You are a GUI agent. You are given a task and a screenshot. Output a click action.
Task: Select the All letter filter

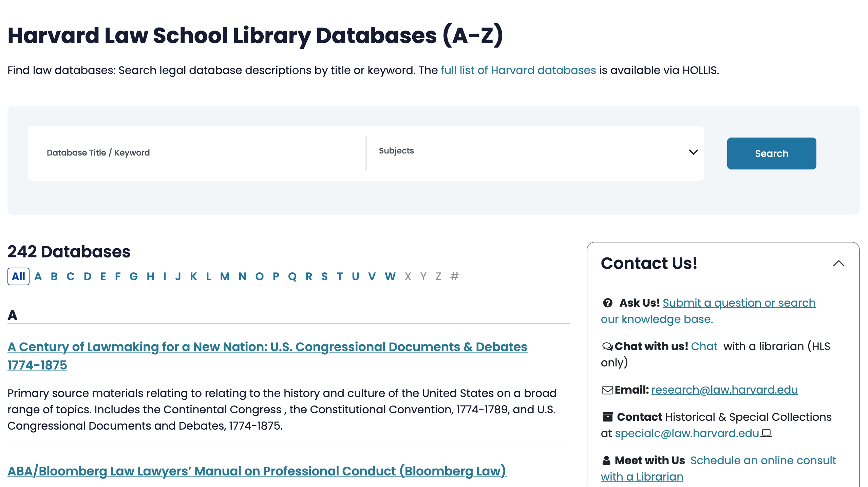pyautogui.click(x=18, y=276)
